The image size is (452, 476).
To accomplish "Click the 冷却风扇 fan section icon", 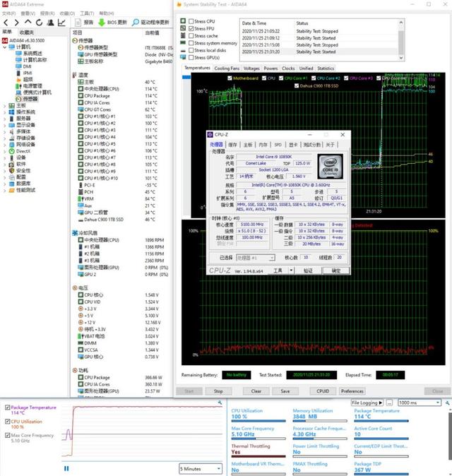I will click(x=75, y=233).
